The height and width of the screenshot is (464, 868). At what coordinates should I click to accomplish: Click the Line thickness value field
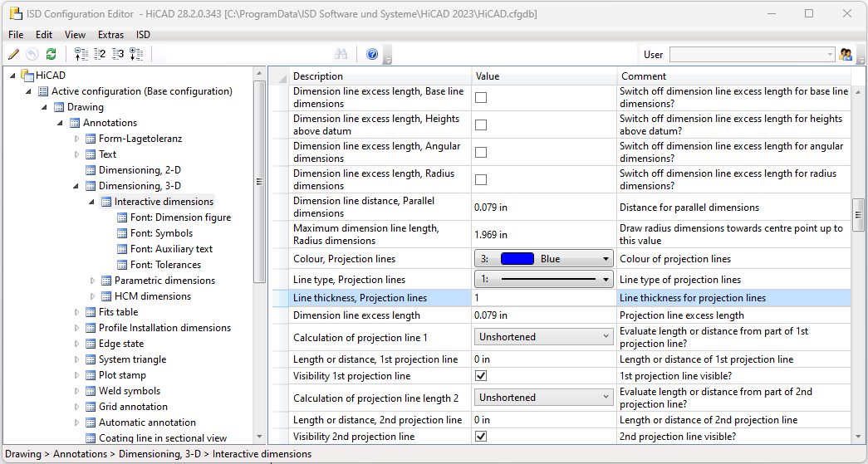tap(544, 298)
